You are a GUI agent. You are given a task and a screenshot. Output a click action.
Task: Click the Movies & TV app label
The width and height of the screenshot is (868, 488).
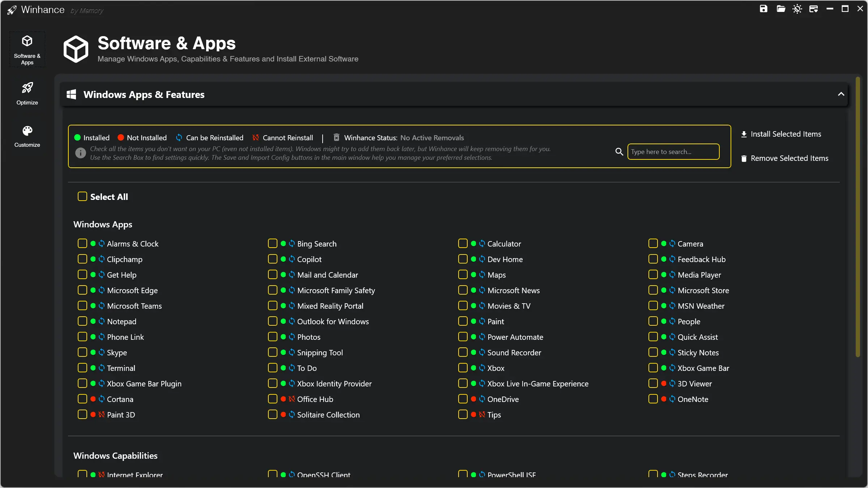tap(509, 306)
